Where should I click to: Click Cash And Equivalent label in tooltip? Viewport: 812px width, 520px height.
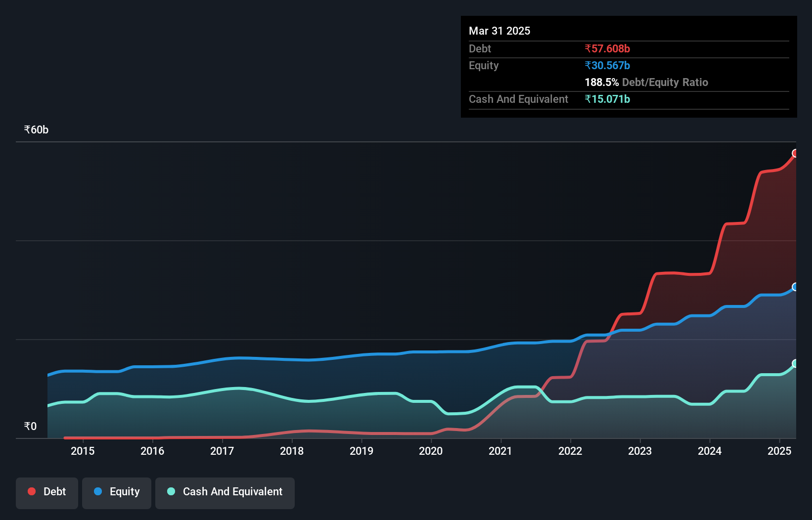(x=518, y=99)
